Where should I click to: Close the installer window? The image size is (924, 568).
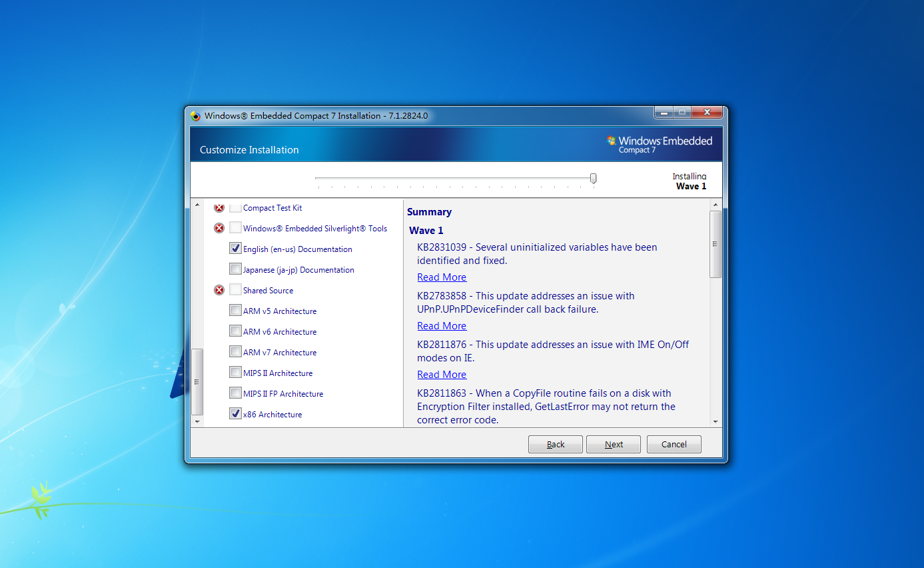[x=707, y=113]
